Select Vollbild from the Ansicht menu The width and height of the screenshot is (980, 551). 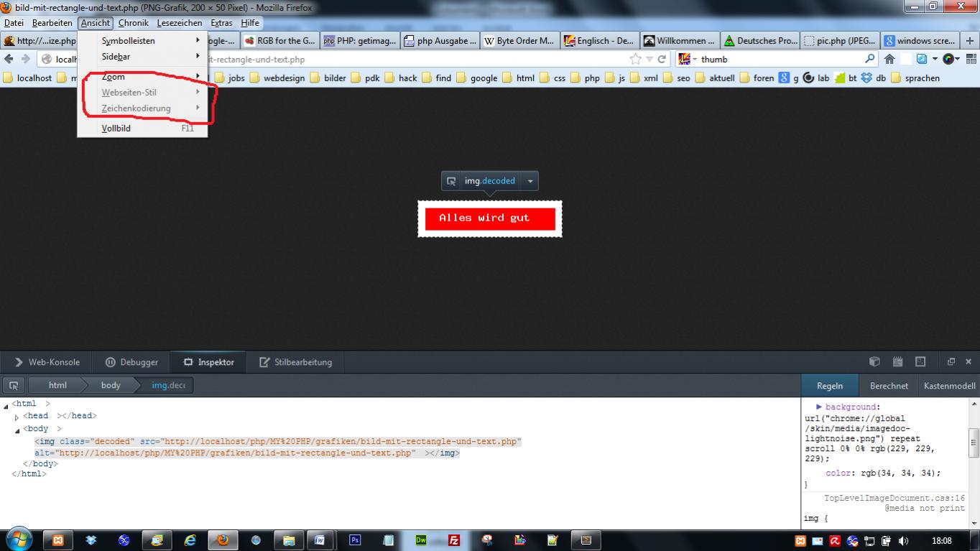116,129
